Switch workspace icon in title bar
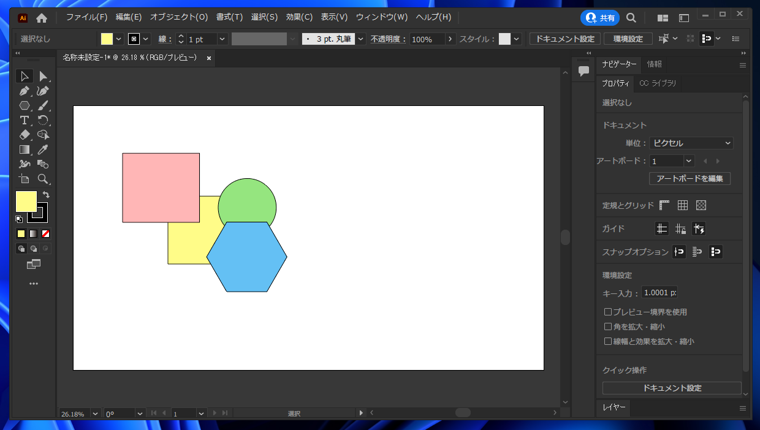The width and height of the screenshot is (760, 430). coord(684,18)
